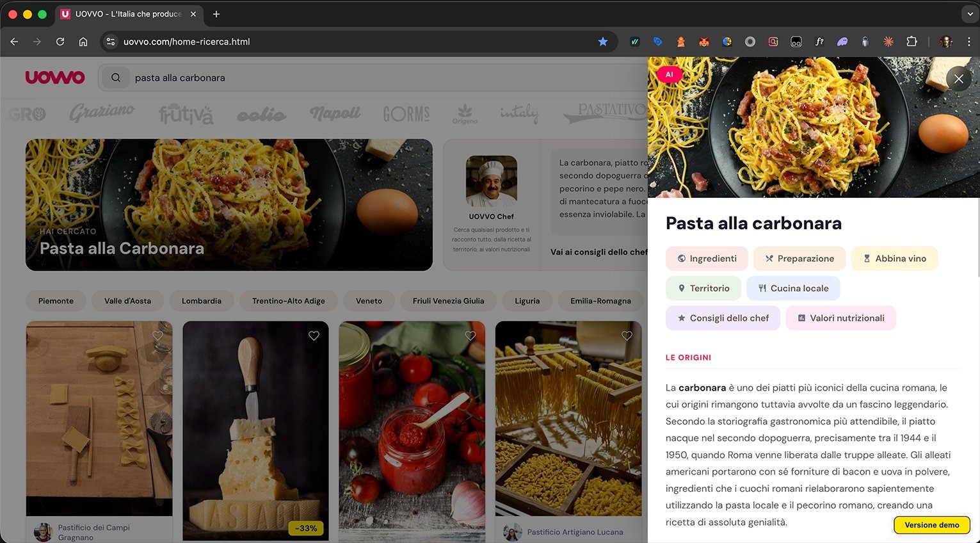Select the Abbina vino chip
The width and height of the screenshot is (980, 543).
coord(894,259)
